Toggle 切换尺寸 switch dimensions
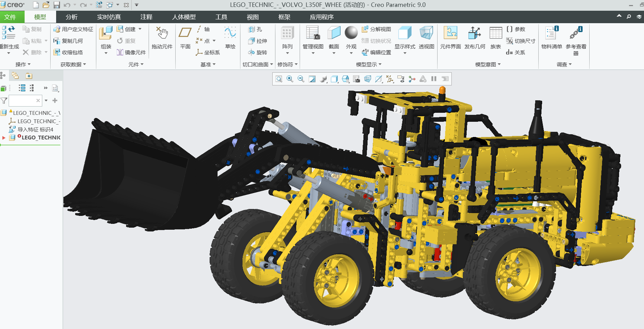 (521, 41)
